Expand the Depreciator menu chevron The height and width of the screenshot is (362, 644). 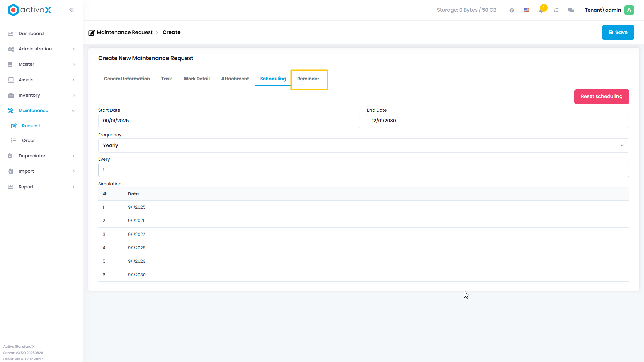click(73, 156)
